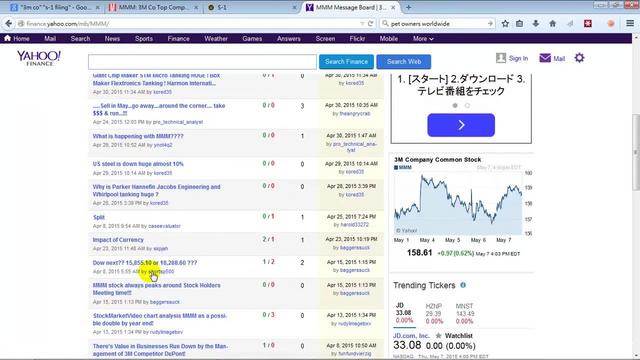Viewport: 640px width, 360px height.
Task: Open the "Impact of Currency" thread
Action: coord(118,240)
